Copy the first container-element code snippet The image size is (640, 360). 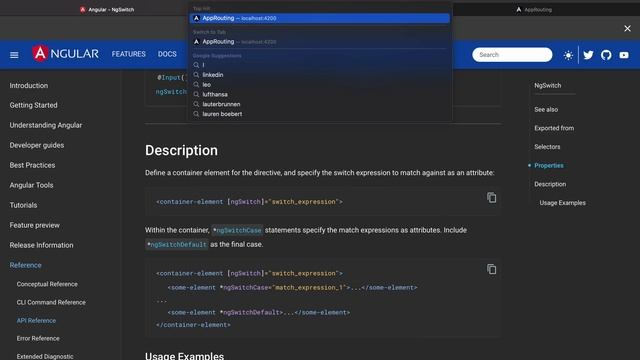click(491, 198)
